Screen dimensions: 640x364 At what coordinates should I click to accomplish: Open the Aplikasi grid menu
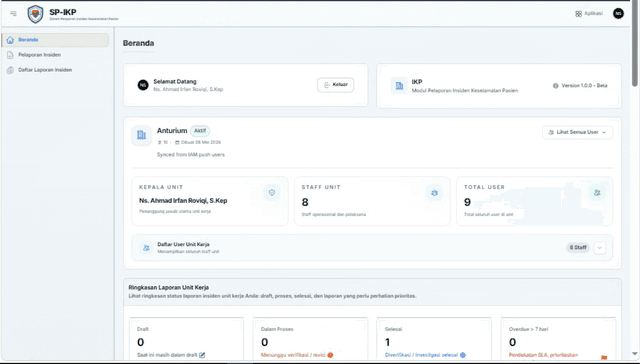(589, 13)
